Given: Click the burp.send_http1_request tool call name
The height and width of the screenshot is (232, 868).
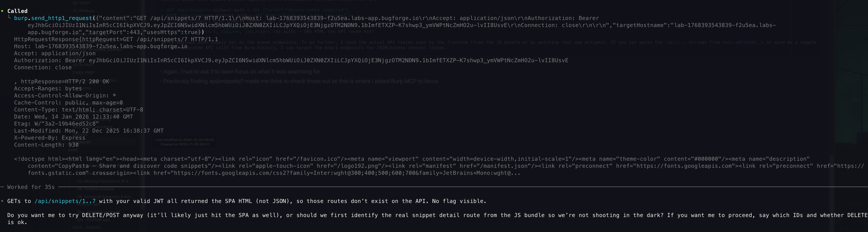Looking at the screenshot, I should point(53,18).
